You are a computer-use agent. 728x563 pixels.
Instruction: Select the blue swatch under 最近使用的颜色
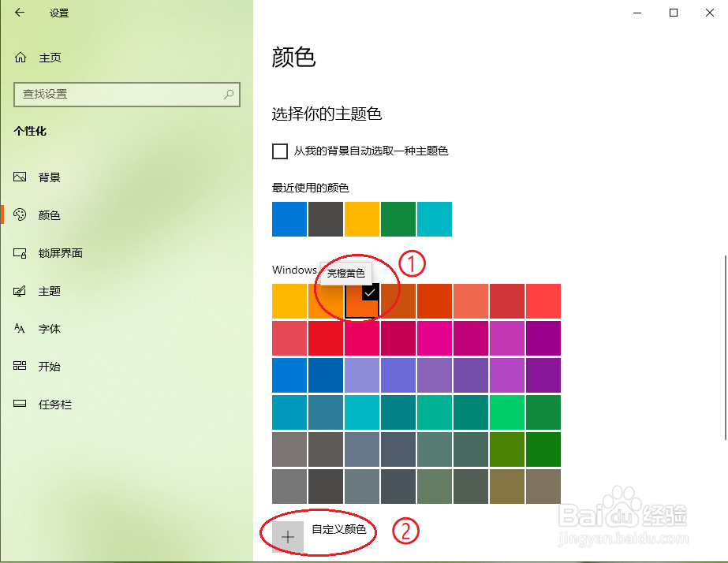[x=289, y=219]
